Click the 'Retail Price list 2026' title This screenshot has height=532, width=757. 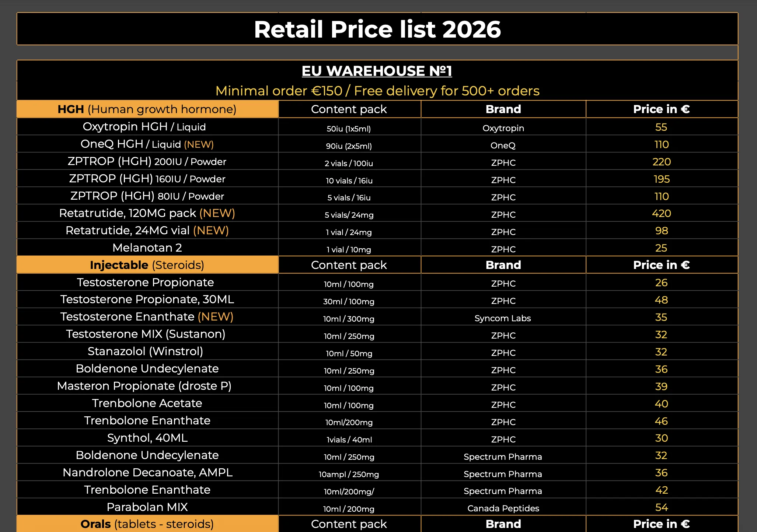[377, 29]
